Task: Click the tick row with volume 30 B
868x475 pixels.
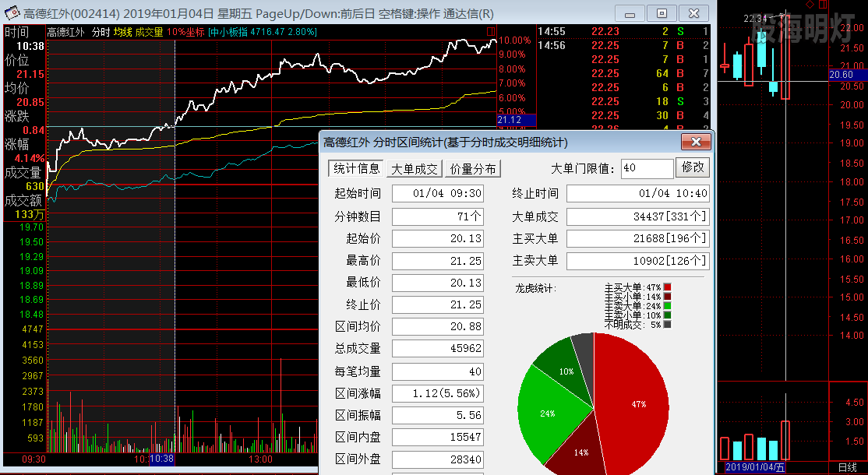Action: tap(624, 115)
